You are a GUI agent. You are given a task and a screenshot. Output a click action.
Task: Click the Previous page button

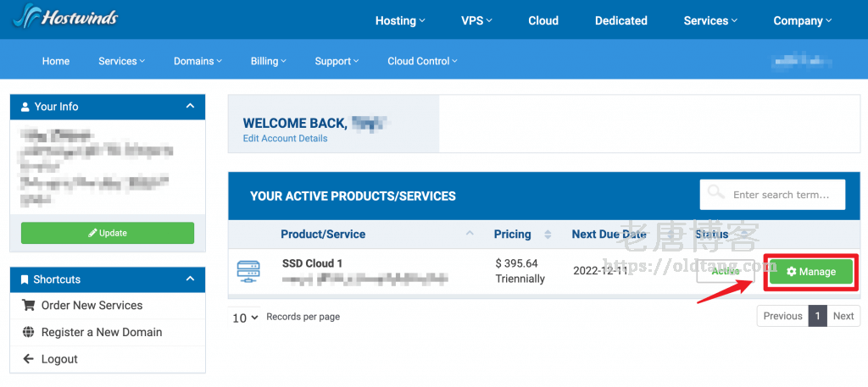782,316
